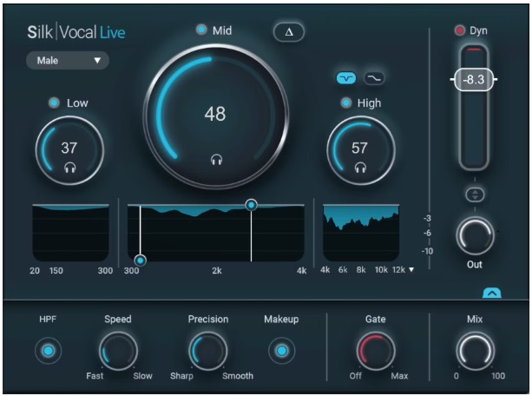Image resolution: width=532 pixels, height=396 pixels.
Task: Select the shelf-shaped high band filter icon
Action: click(x=374, y=78)
